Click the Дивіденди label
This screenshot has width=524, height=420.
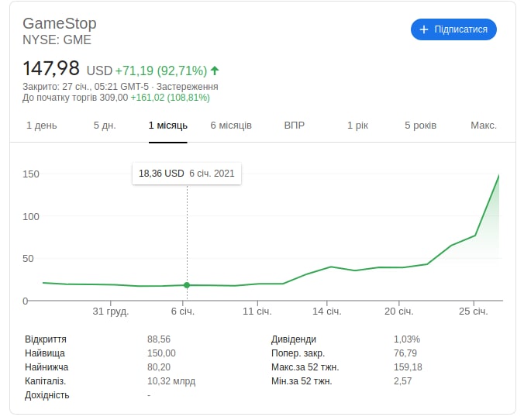coord(294,339)
